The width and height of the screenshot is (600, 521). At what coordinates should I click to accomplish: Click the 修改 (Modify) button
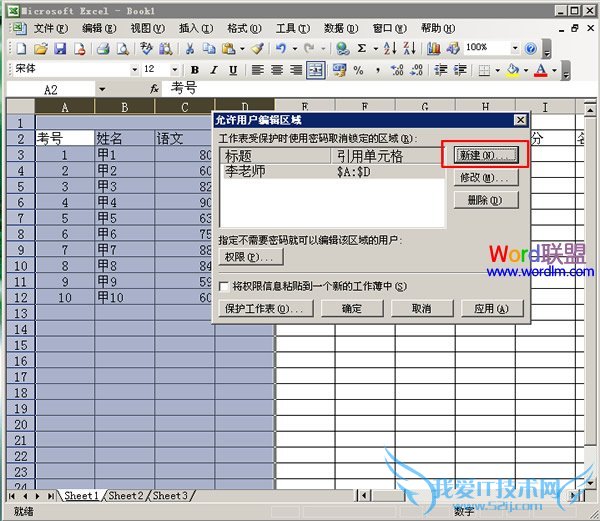point(486,178)
